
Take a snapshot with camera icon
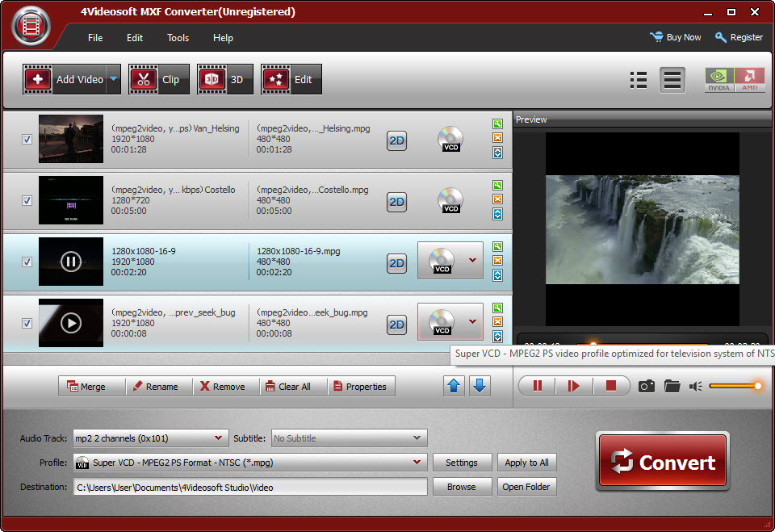coord(647,386)
